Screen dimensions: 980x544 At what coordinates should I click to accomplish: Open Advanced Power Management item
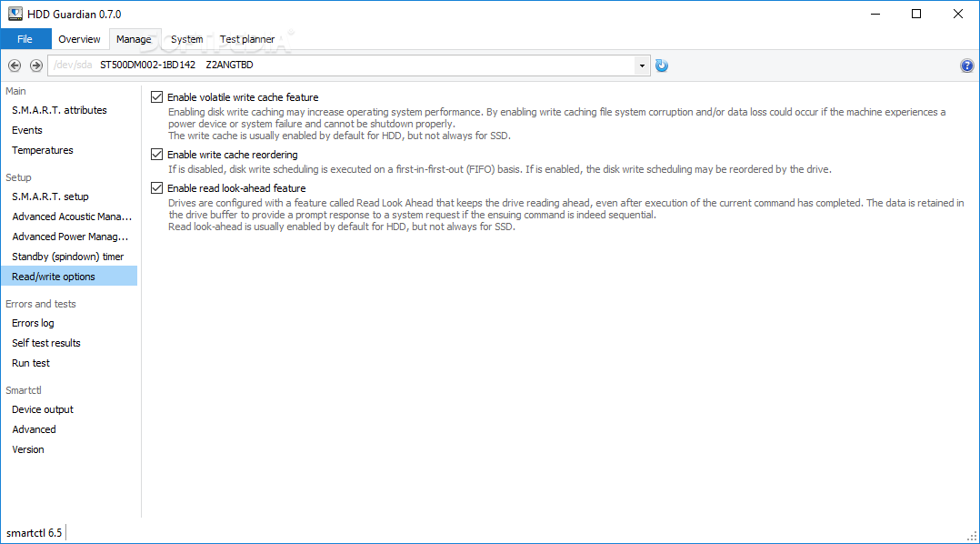click(70, 237)
